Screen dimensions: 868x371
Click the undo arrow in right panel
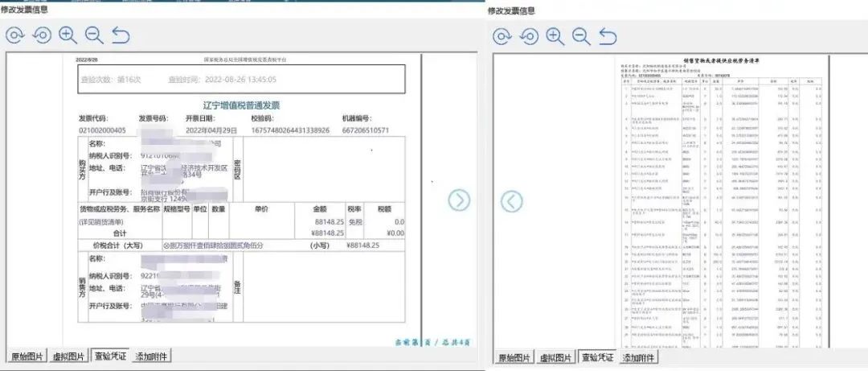point(608,36)
